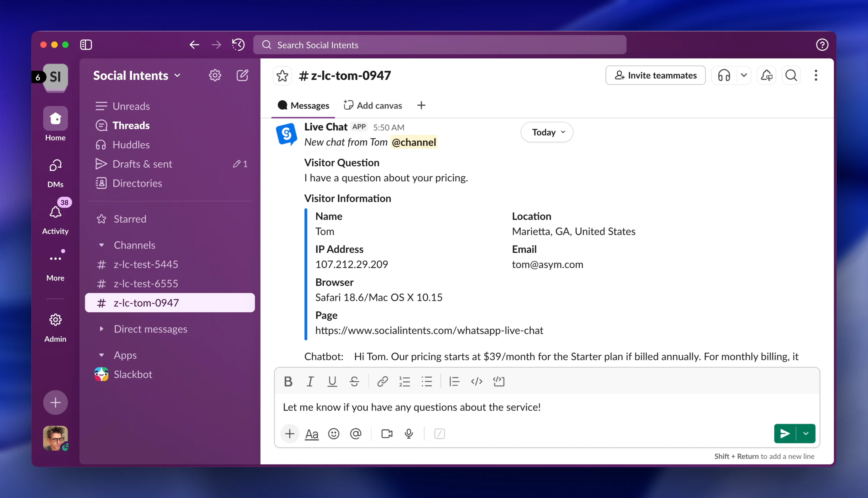Click the Invite teammates button
This screenshot has width=868, height=498.
[x=655, y=75]
